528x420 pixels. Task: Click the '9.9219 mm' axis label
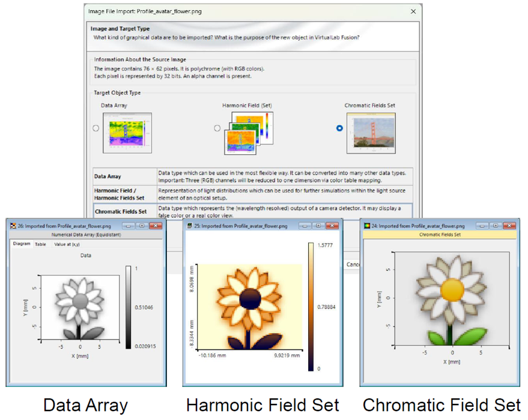pos(287,355)
